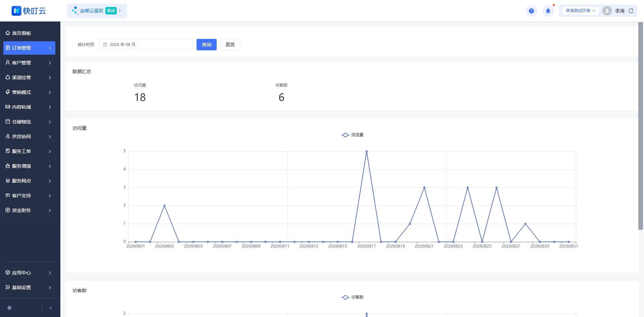Select the 服务增值 menu item

[x=29, y=166]
